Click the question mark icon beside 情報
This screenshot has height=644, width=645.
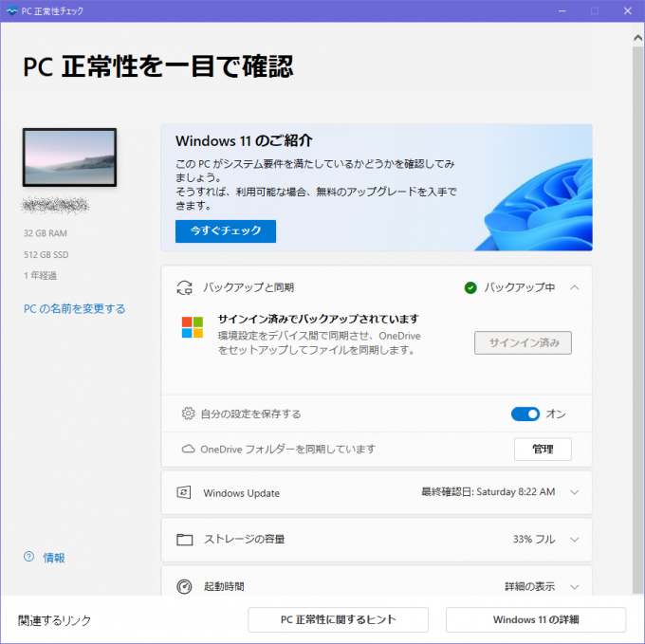click(28, 557)
